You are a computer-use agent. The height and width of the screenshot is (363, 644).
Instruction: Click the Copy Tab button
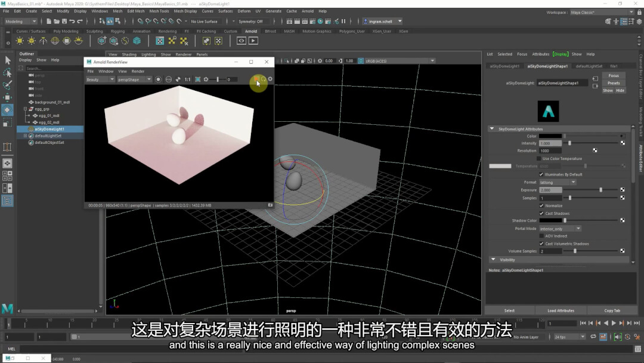(612, 311)
